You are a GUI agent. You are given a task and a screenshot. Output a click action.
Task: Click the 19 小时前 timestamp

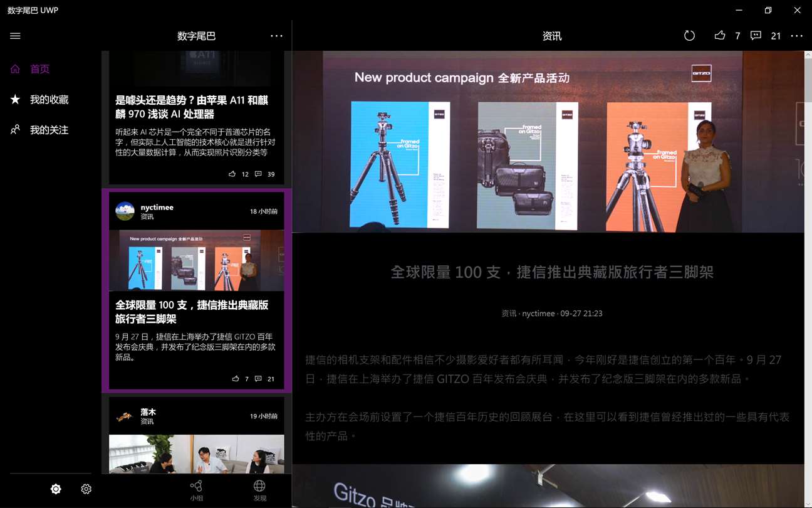coord(264,416)
